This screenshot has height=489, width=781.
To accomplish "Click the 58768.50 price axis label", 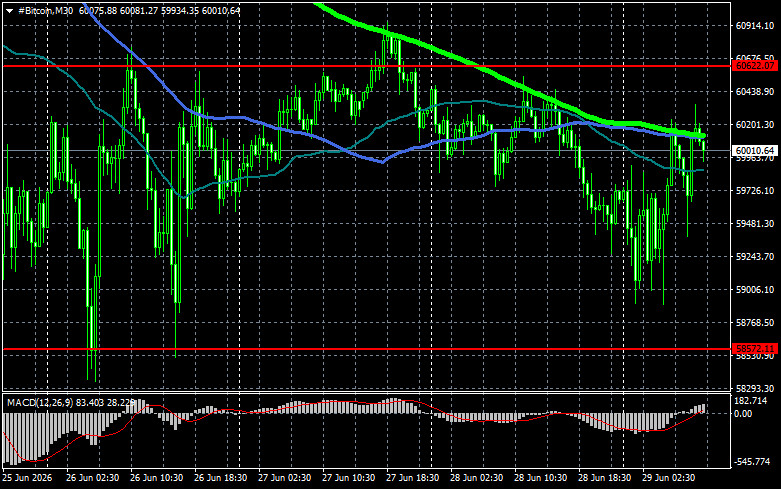I will point(755,323).
